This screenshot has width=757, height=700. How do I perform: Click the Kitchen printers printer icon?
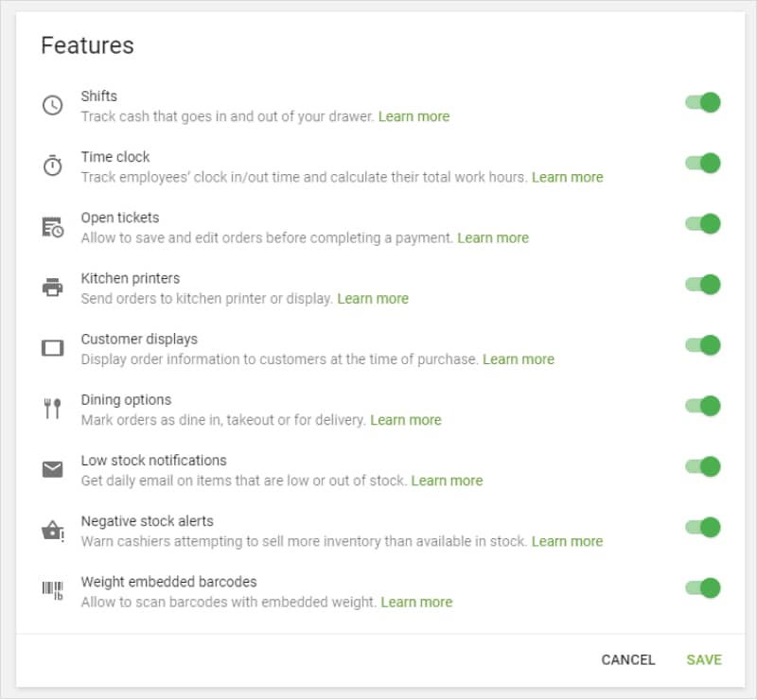point(53,286)
